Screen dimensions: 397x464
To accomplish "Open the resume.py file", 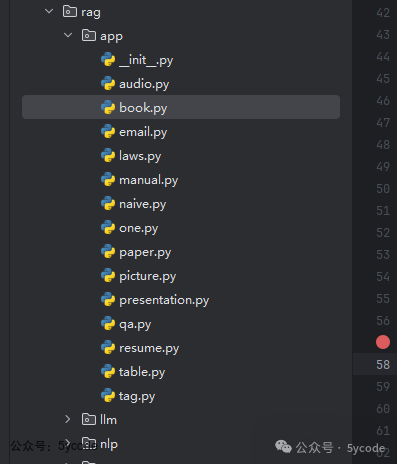I will tap(149, 348).
